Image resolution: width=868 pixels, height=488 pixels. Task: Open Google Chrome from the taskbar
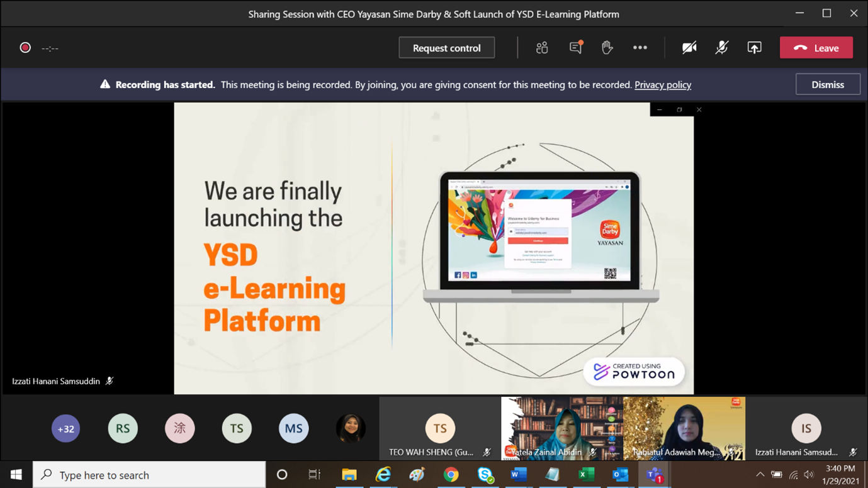451,475
